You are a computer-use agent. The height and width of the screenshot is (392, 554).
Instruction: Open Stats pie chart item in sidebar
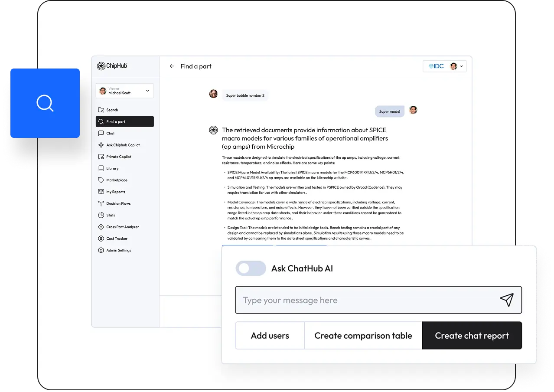pos(101,215)
